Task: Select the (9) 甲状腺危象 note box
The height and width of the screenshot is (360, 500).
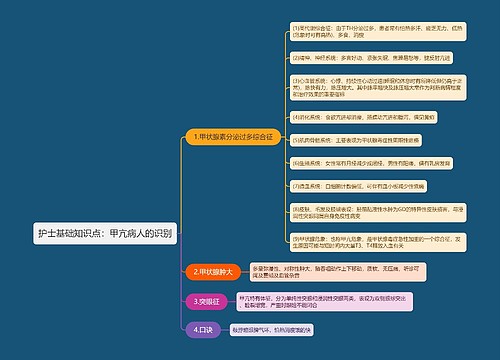Action: point(378,242)
